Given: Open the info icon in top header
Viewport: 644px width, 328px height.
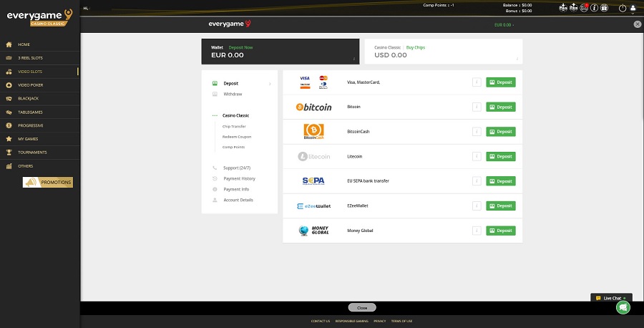Looking at the screenshot, I should click(x=594, y=8).
